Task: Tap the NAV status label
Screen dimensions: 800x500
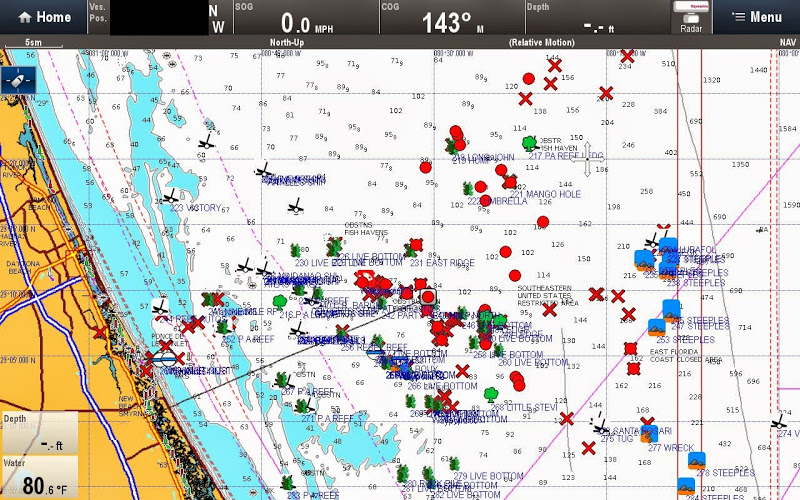Action: pos(788,42)
